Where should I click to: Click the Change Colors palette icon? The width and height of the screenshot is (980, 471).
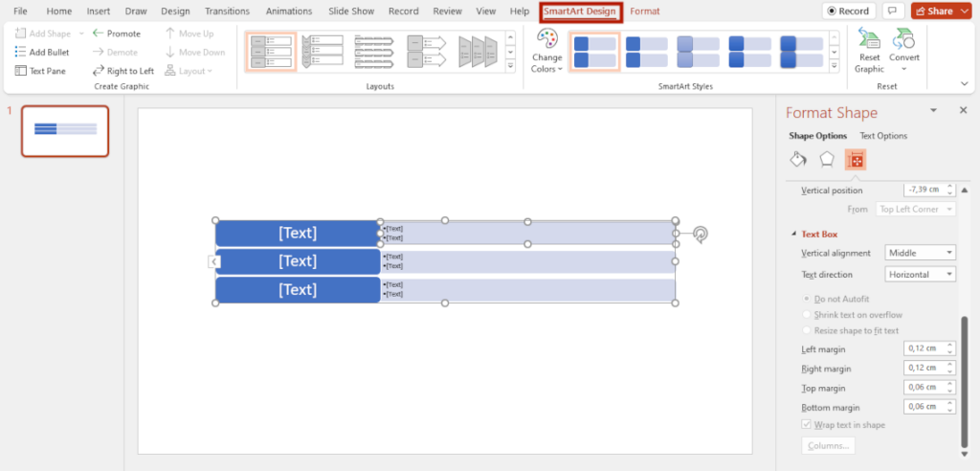point(546,39)
